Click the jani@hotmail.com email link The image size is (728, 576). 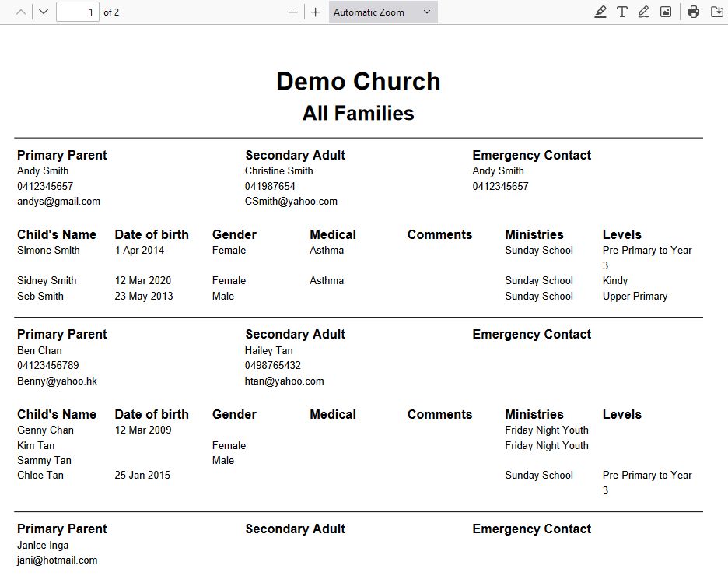57,560
